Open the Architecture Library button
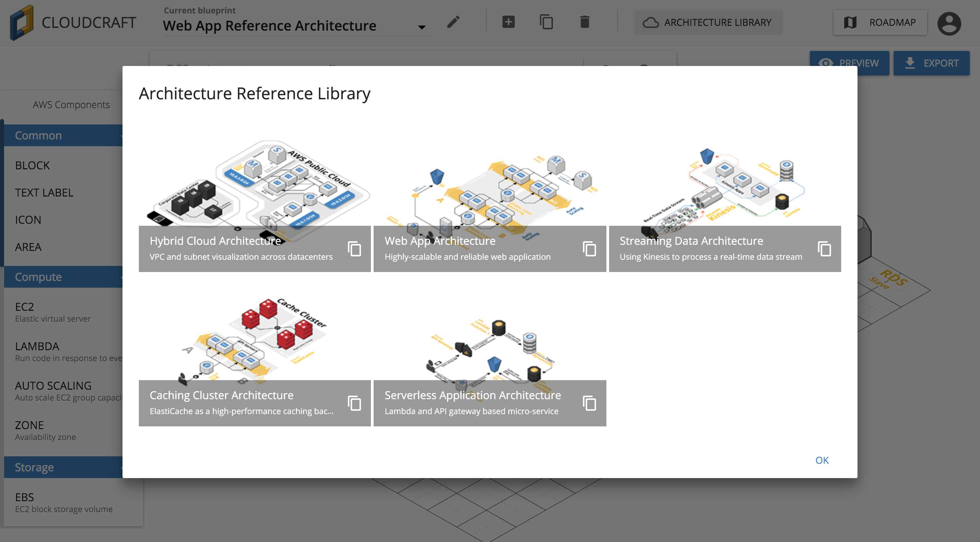 pyautogui.click(x=708, y=22)
